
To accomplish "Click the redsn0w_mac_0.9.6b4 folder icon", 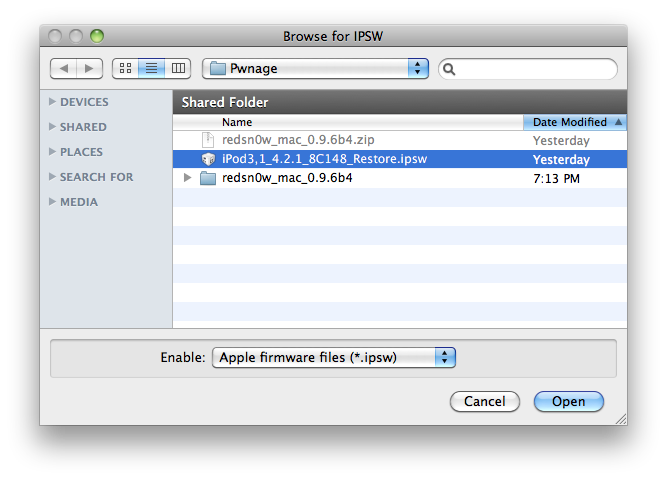I will (x=208, y=178).
